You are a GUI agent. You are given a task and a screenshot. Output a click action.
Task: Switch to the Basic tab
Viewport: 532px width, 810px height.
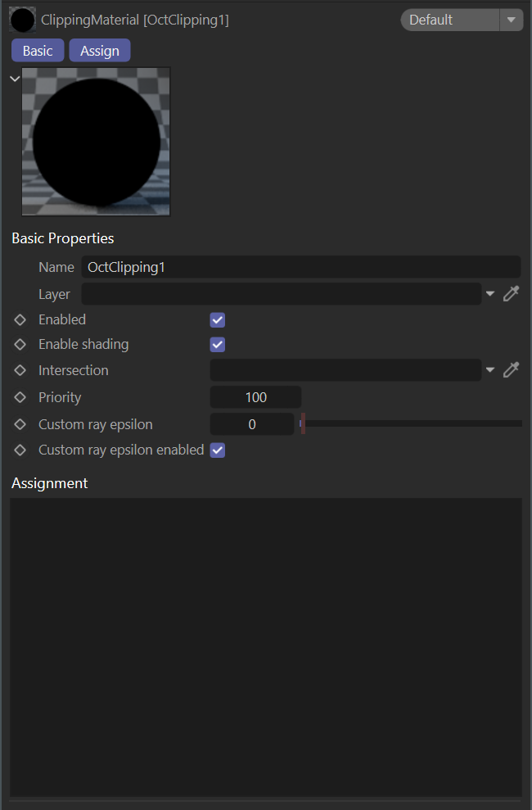pyautogui.click(x=38, y=51)
